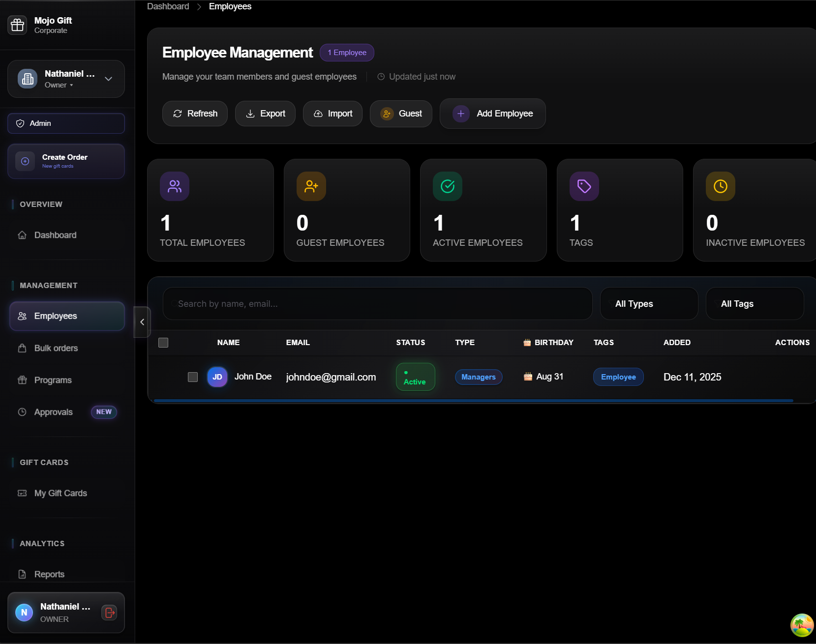Click Add Employee button
The width and height of the screenshot is (816, 644).
point(492,114)
